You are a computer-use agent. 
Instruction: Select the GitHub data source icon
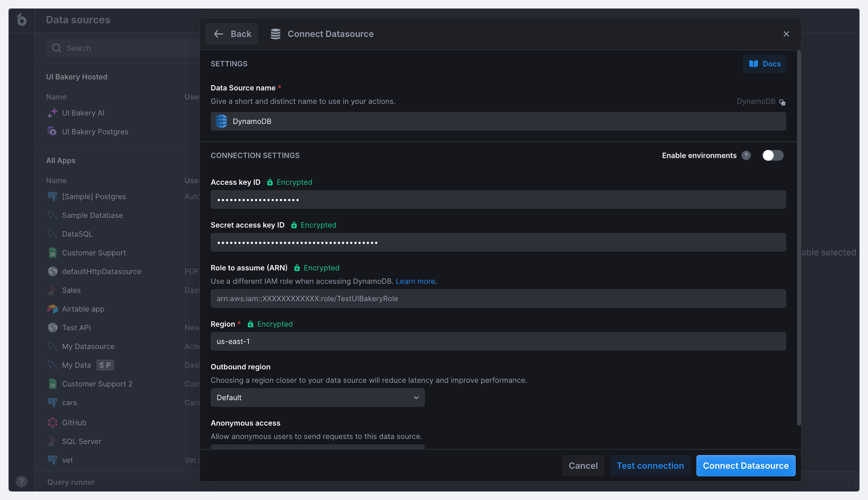coord(52,422)
